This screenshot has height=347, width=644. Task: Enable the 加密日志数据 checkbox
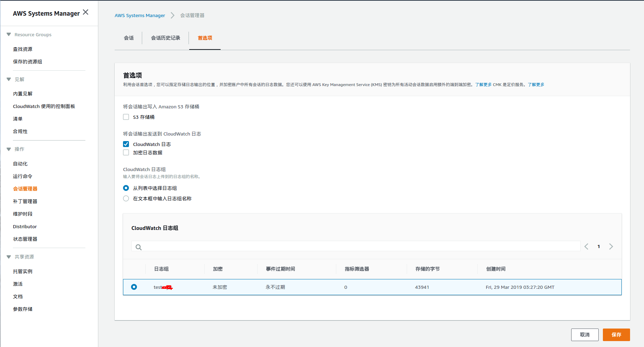tap(126, 152)
